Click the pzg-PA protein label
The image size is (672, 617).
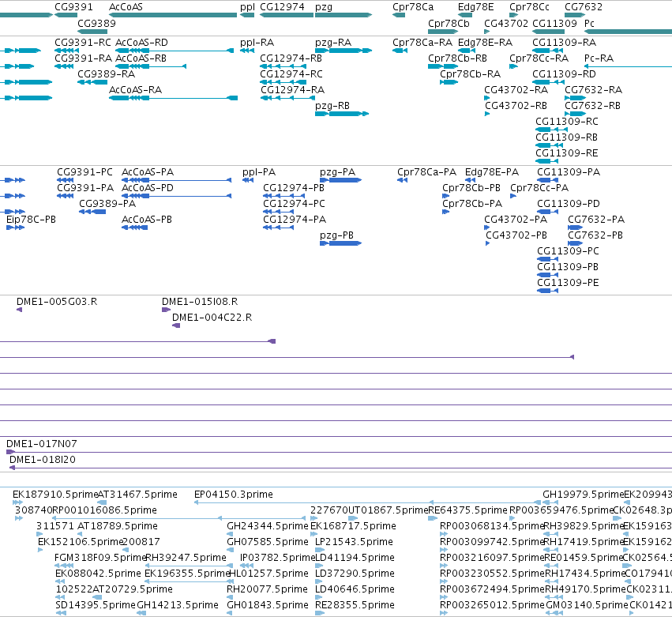(x=338, y=172)
